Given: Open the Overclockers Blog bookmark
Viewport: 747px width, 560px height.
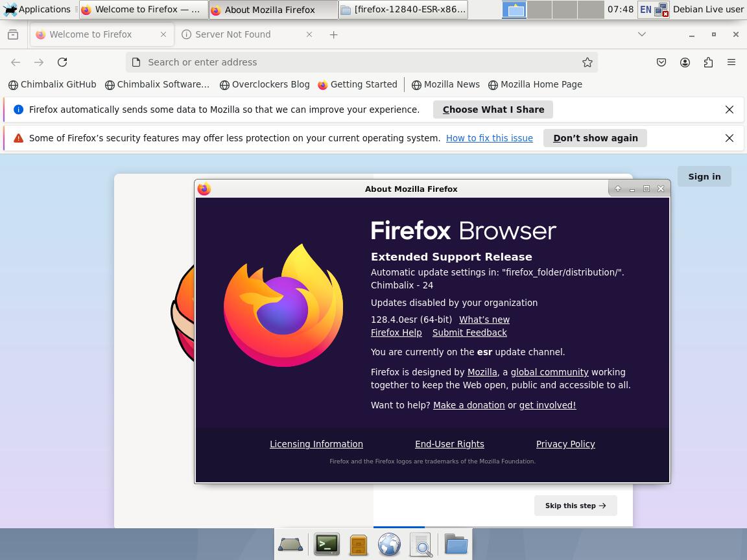Looking at the screenshot, I should (265, 84).
